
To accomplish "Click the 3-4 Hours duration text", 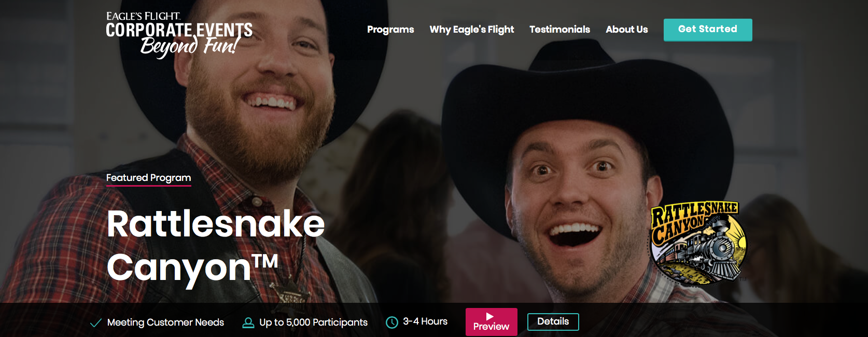I will coord(425,321).
